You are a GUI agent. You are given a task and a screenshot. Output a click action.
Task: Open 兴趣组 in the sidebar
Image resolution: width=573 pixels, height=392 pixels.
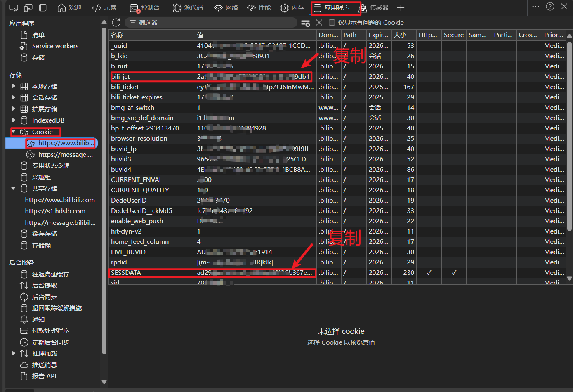point(41,177)
